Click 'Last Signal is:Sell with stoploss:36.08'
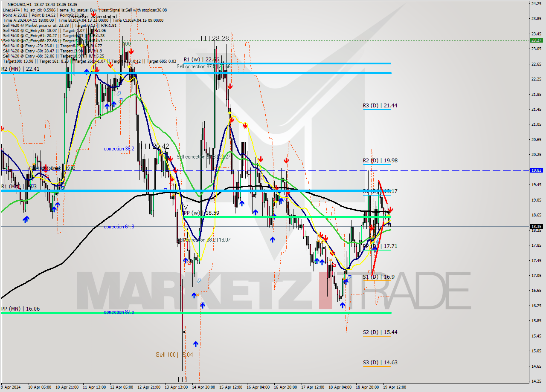 coord(134,10)
